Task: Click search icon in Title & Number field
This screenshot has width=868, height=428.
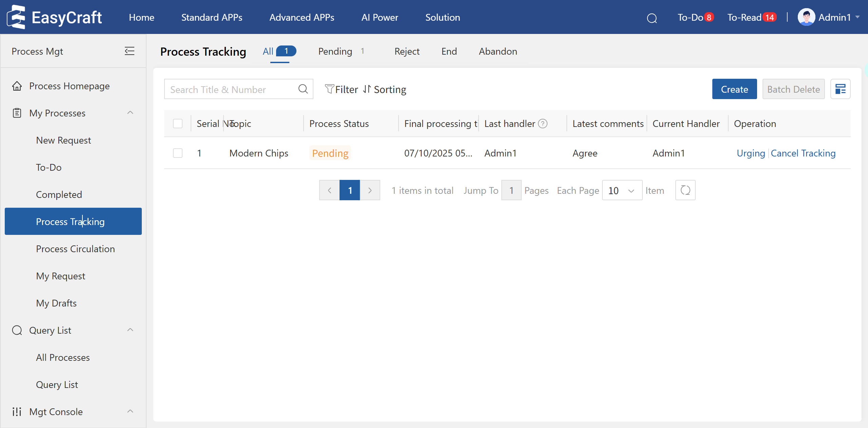Action: coord(303,89)
